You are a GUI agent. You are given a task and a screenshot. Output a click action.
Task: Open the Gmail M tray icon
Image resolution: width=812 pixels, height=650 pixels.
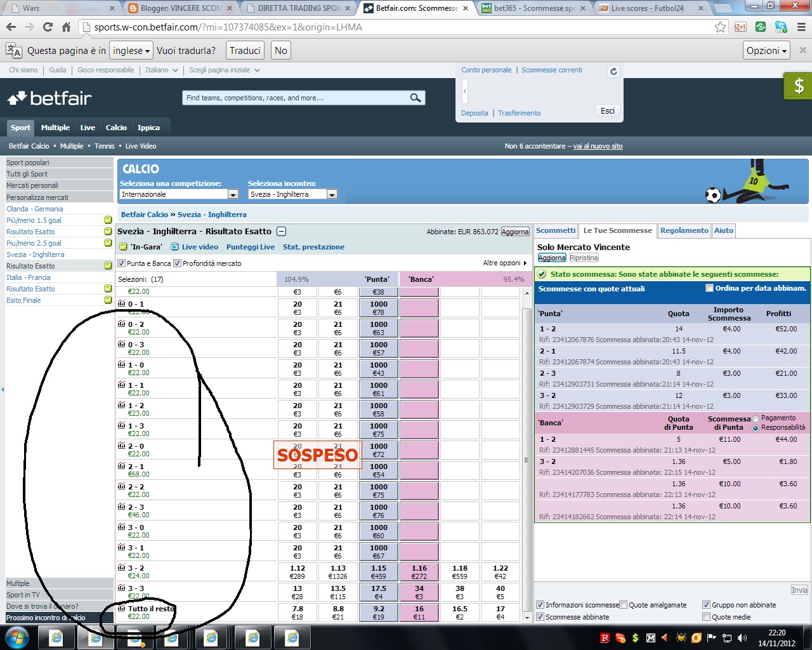pyautogui.click(x=650, y=638)
